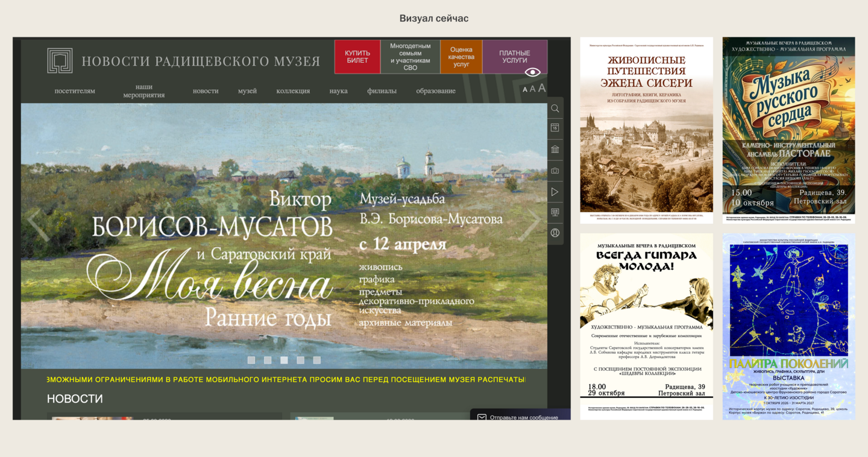
Task: Click the user profile sidebar icon
Action: coord(555,233)
